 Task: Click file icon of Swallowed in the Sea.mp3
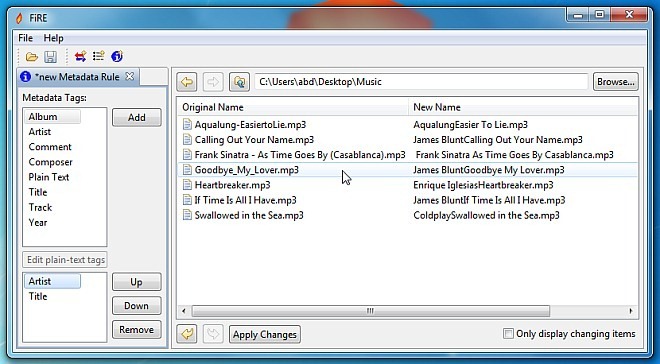click(187, 215)
